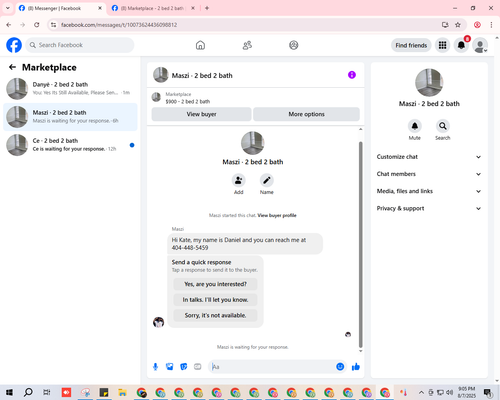The height and width of the screenshot is (400, 500).
Task: Attach a photo using the image icon
Action: pos(170,367)
